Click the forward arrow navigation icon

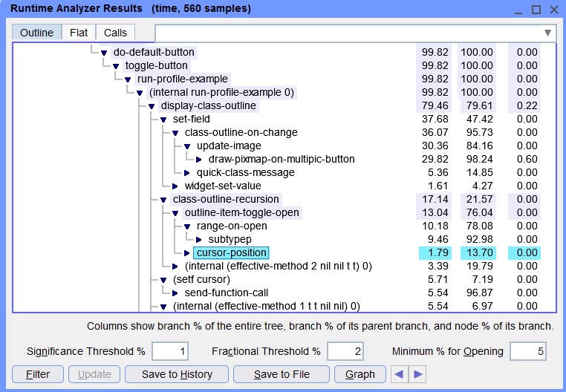(418, 374)
